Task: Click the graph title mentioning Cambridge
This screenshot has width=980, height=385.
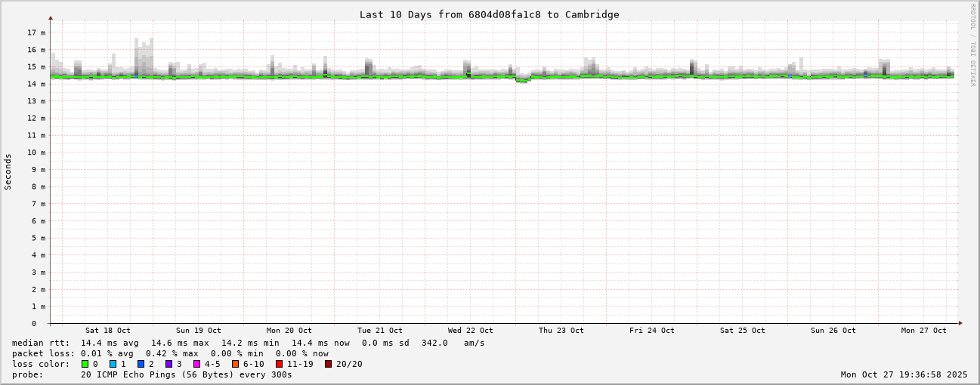Action: pyautogui.click(x=489, y=14)
